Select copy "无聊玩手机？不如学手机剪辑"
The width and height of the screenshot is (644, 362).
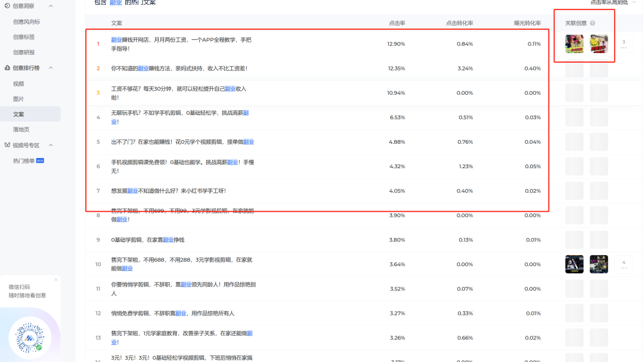pyautogui.click(x=180, y=117)
